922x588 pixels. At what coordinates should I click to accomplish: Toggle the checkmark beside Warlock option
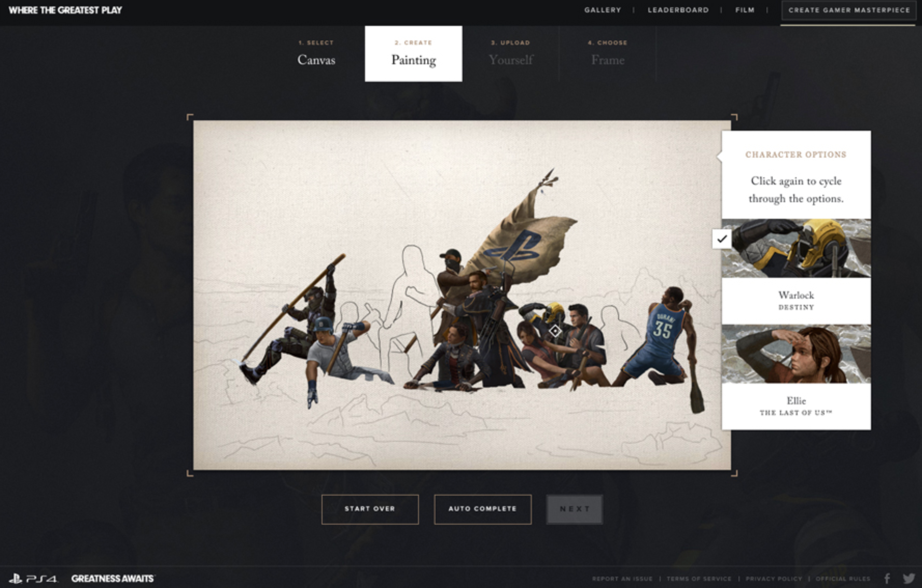click(x=722, y=239)
